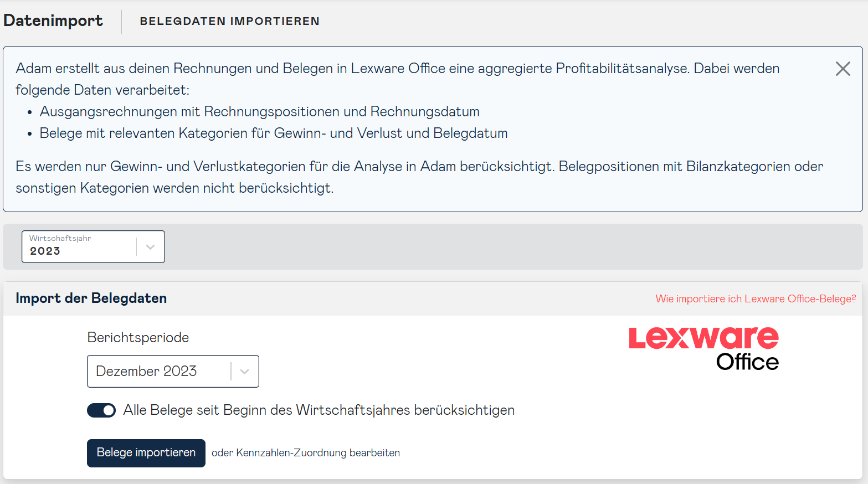Click the Berichtsperiode label

(x=138, y=338)
